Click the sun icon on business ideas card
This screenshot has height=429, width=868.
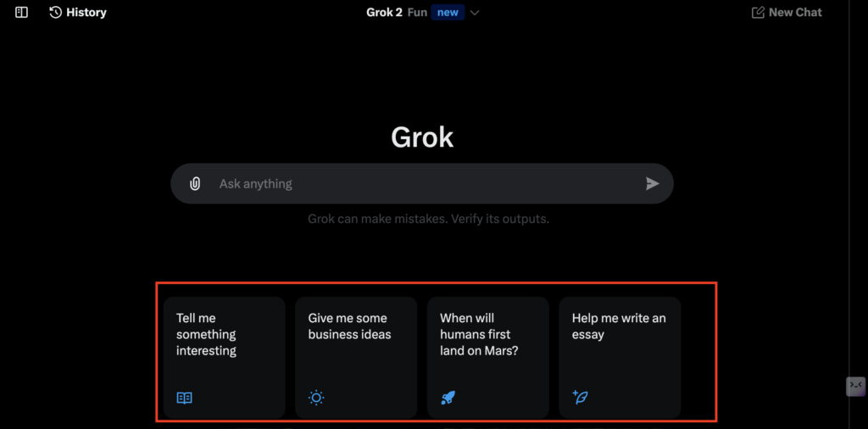pos(316,398)
